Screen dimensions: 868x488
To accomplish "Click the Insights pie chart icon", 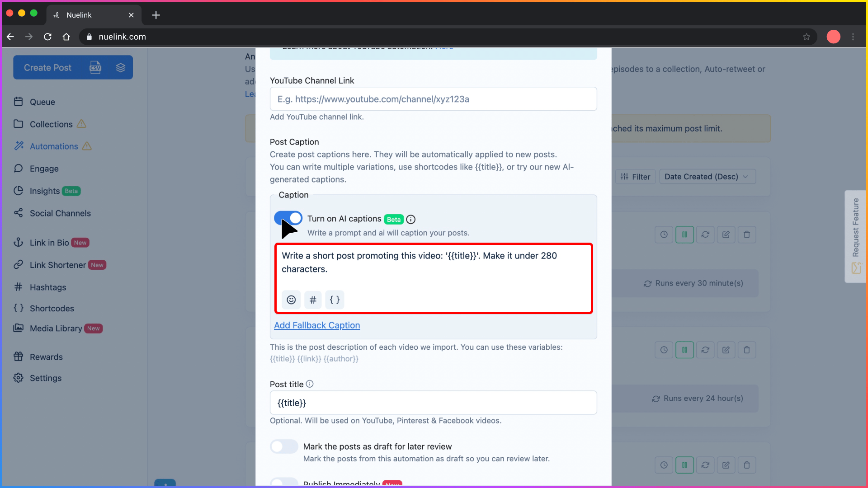I will click(18, 191).
